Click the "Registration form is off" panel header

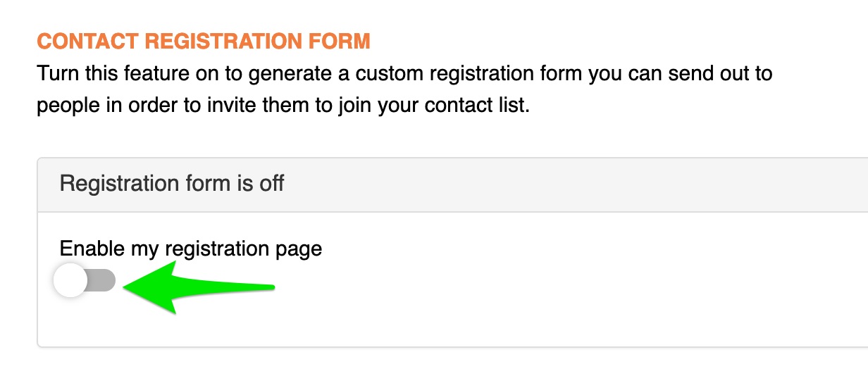click(451, 184)
